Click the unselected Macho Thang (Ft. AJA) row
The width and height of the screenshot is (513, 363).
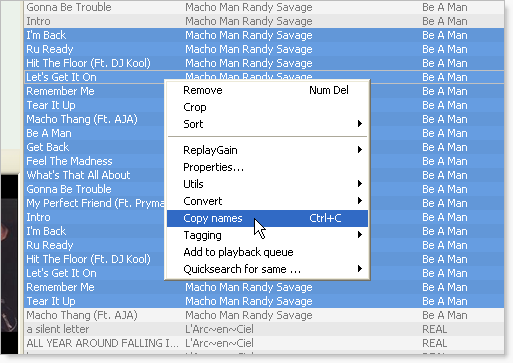(264, 315)
